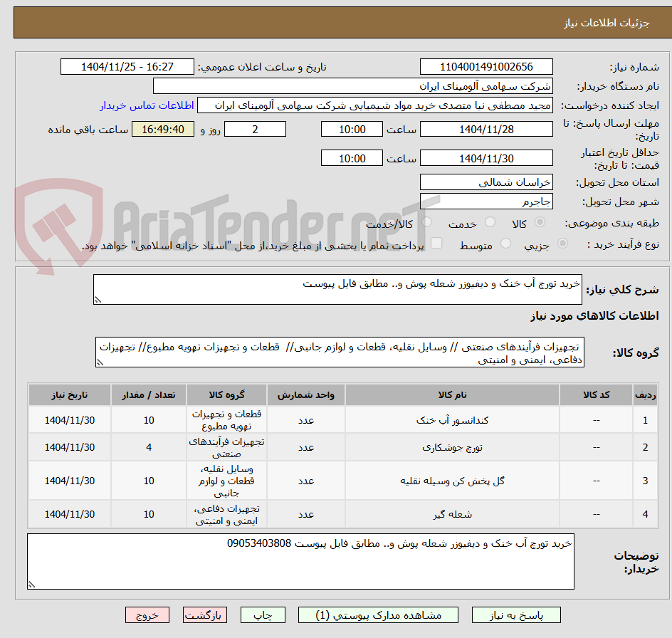Click the خروج exit button
The width and height of the screenshot is (672, 638).
click(147, 615)
